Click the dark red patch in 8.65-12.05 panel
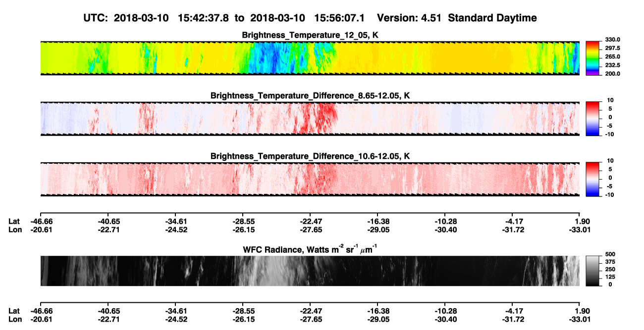Image resolution: width=644 pixels, height=330 pixels. 316,118
